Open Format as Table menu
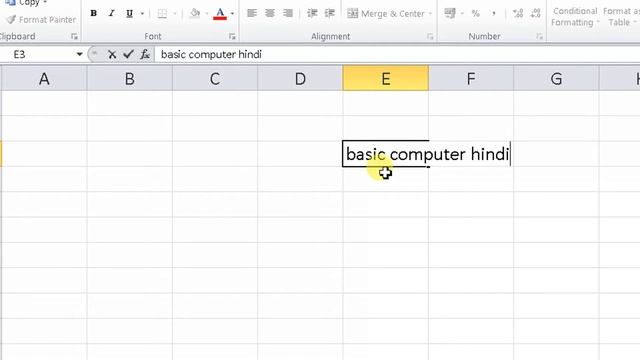The image size is (640, 360). point(621,17)
